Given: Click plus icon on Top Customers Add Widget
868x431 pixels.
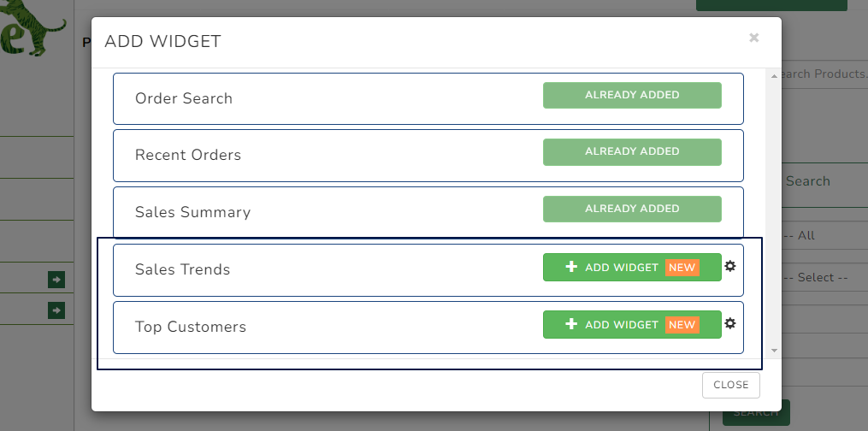Looking at the screenshot, I should (570, 323).
